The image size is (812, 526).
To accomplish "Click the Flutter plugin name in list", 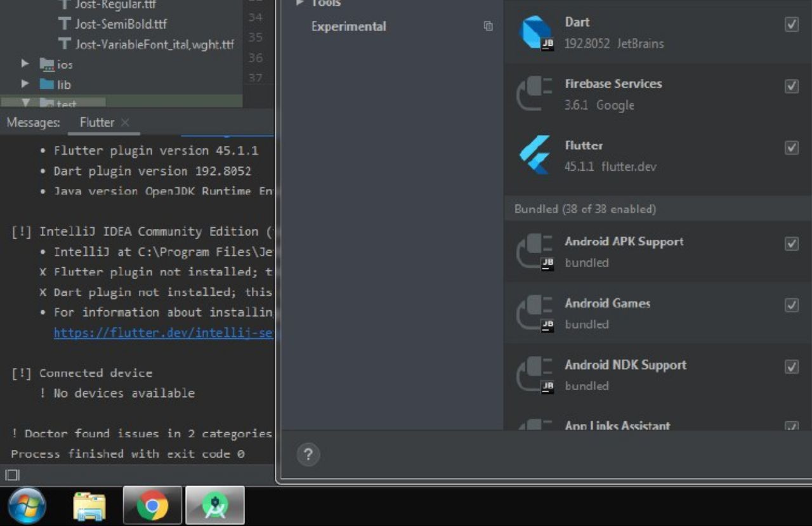I will pyautogui.click(x=584, y=145).
